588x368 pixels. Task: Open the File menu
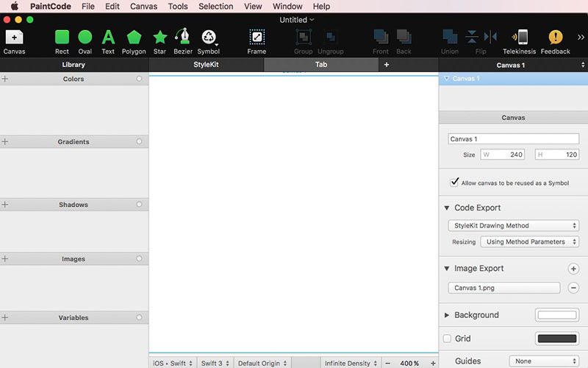(x=88, y=7)
